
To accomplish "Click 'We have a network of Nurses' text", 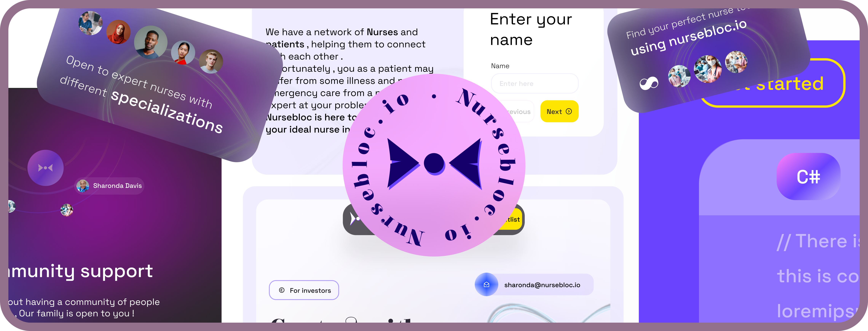I will tap(332, 32).
